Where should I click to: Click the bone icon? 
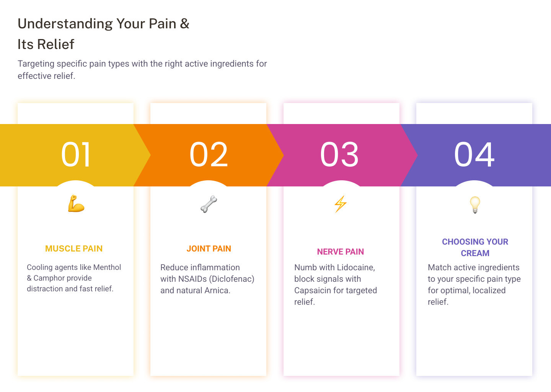click(x=209, y=204)
